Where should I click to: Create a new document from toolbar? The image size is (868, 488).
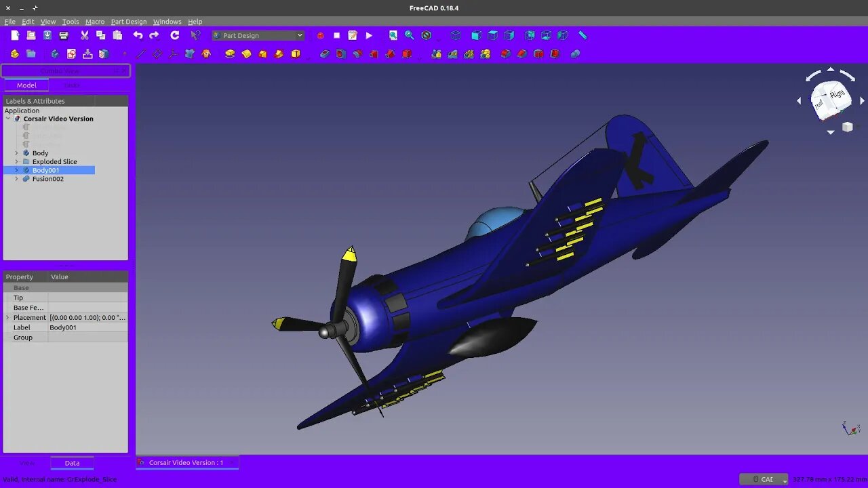[x=15, y=35]
